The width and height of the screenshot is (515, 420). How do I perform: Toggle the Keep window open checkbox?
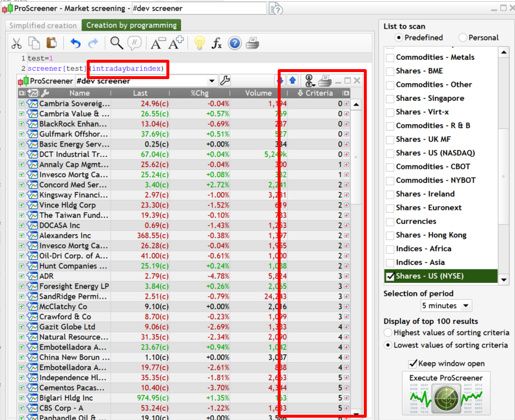412,364
